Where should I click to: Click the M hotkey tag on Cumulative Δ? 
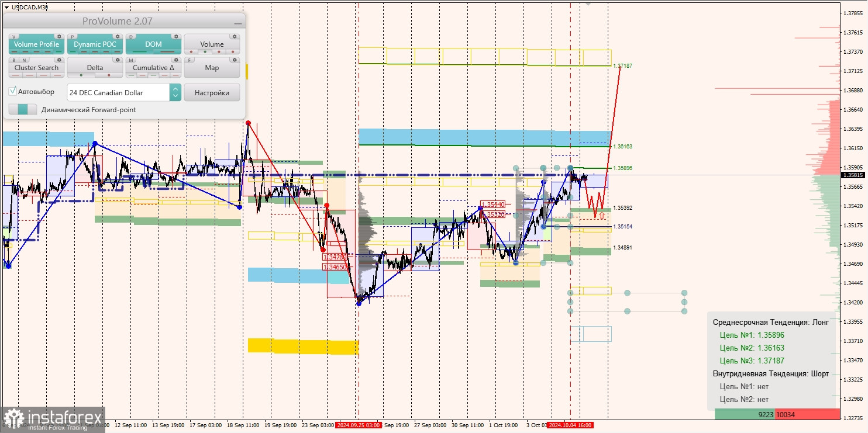point(131,60)
